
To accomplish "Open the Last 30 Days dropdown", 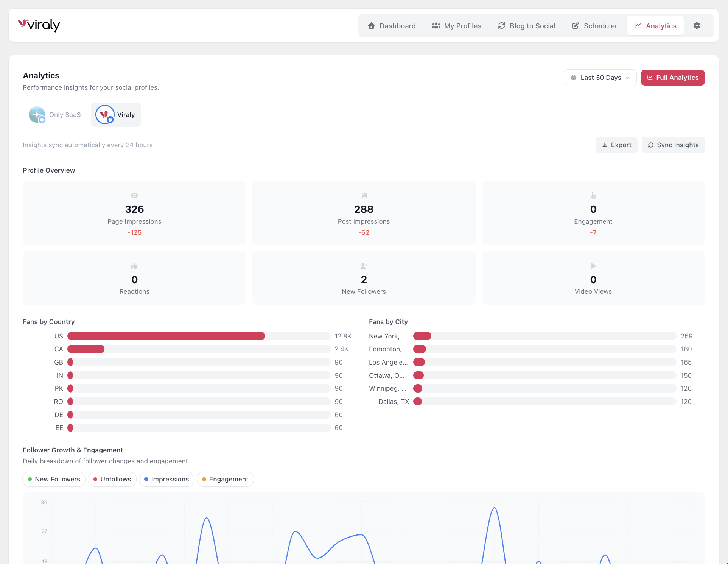I will tap(600, 77).
